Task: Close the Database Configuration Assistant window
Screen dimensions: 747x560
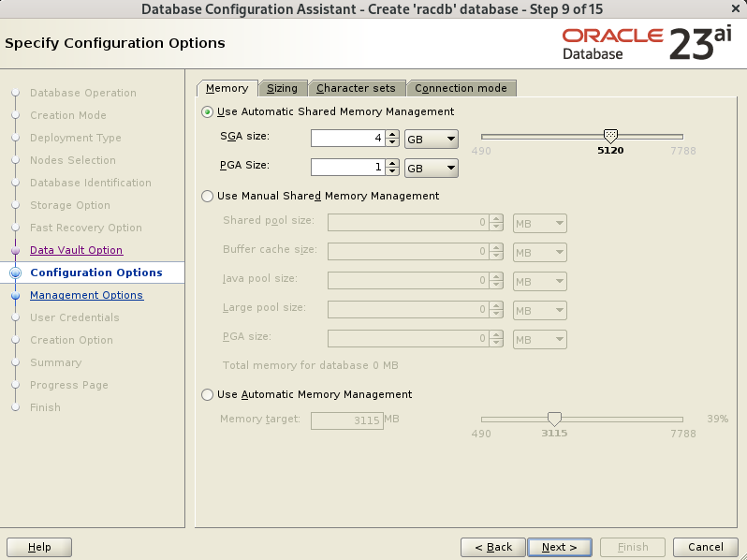Action: click(x=736, y=8)
